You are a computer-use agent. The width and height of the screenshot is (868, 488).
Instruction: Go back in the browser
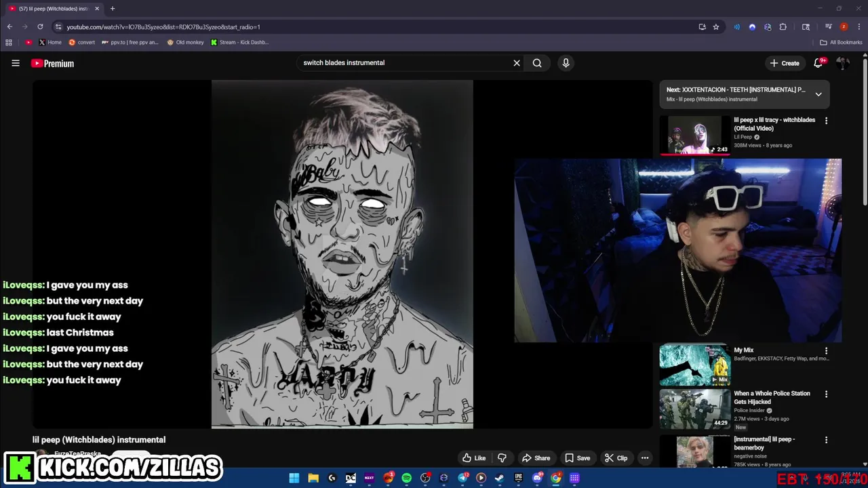pyautogui.click(x=9, y=27)
